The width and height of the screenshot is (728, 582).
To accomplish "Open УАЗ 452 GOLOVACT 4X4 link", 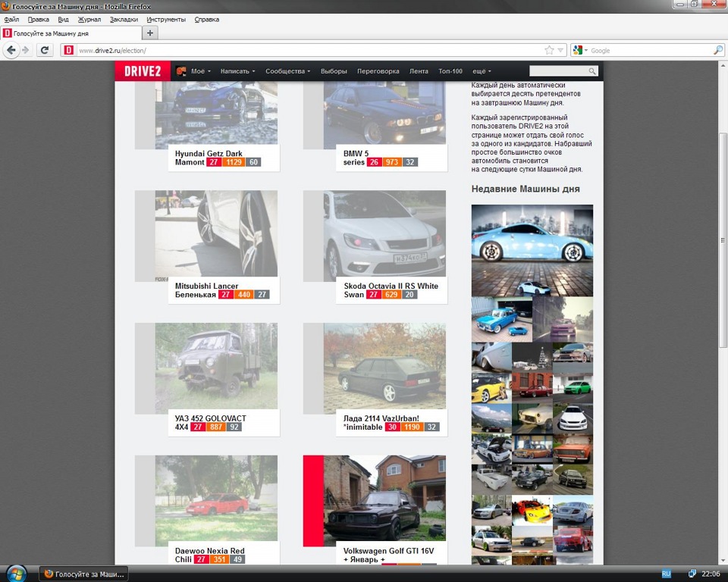I will 210,422.
